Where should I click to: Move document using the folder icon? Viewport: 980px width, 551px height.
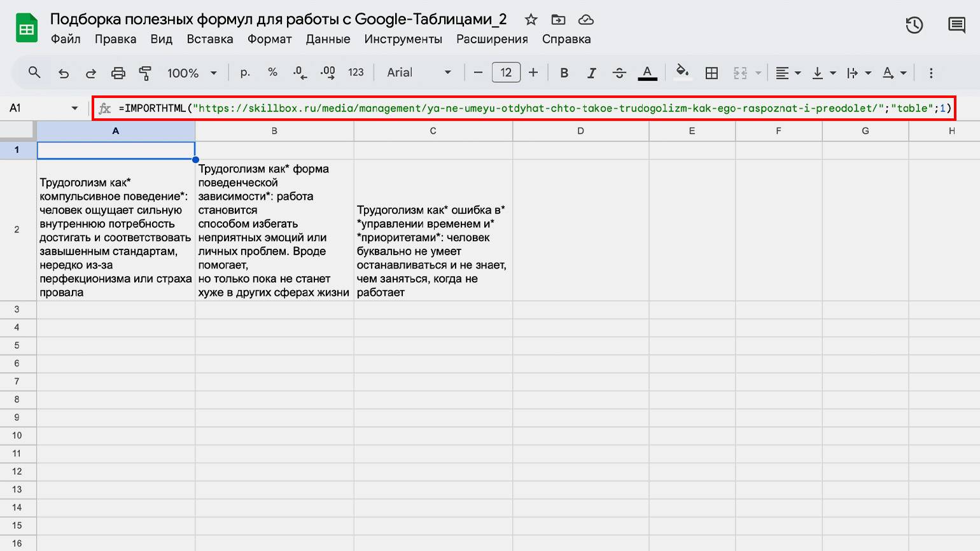pyautogui.click(x=558, y=20)
